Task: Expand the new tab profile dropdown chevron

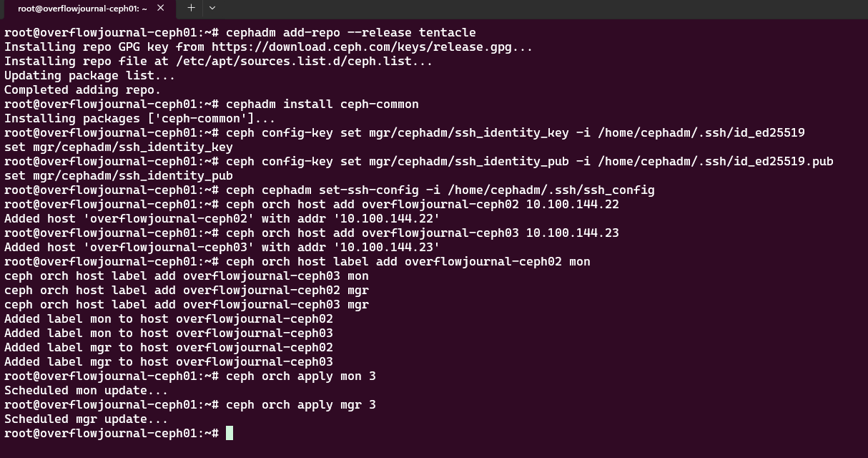Action: coord(212,8)
